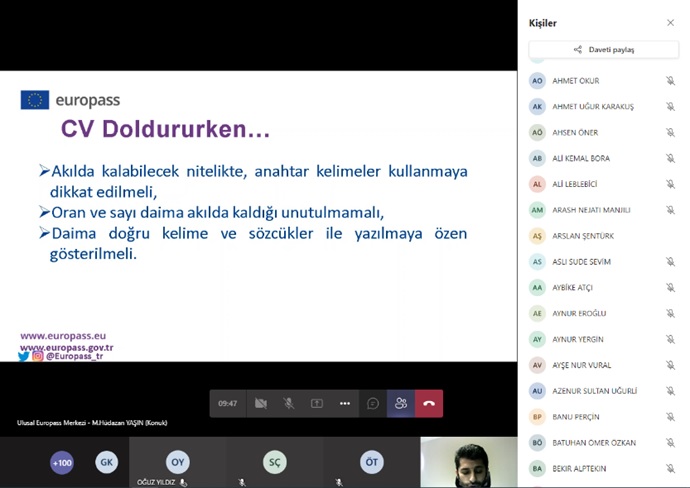
Task: Click AB avatar of Ali Kemal Bora
Action: 537,158
